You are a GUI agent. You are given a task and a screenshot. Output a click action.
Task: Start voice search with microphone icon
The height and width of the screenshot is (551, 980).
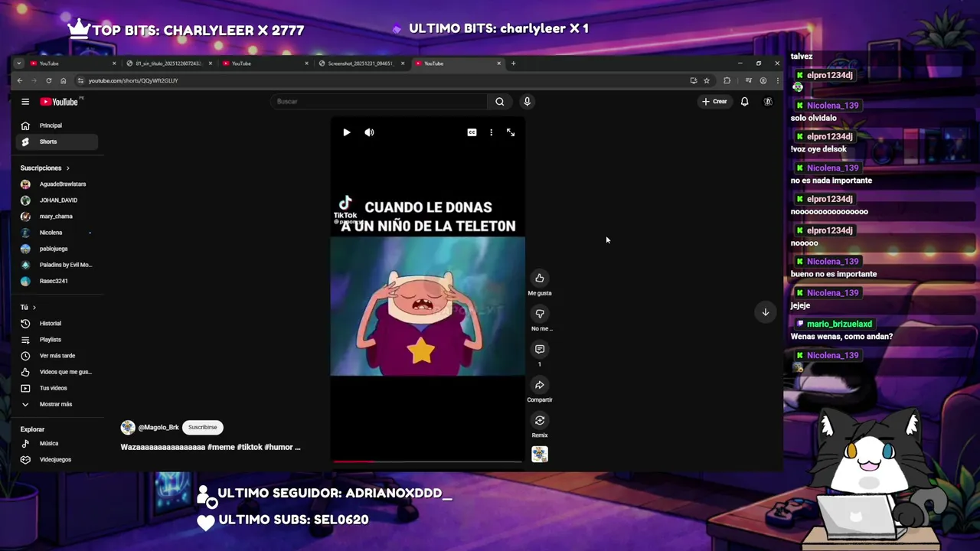click(527, 102)
